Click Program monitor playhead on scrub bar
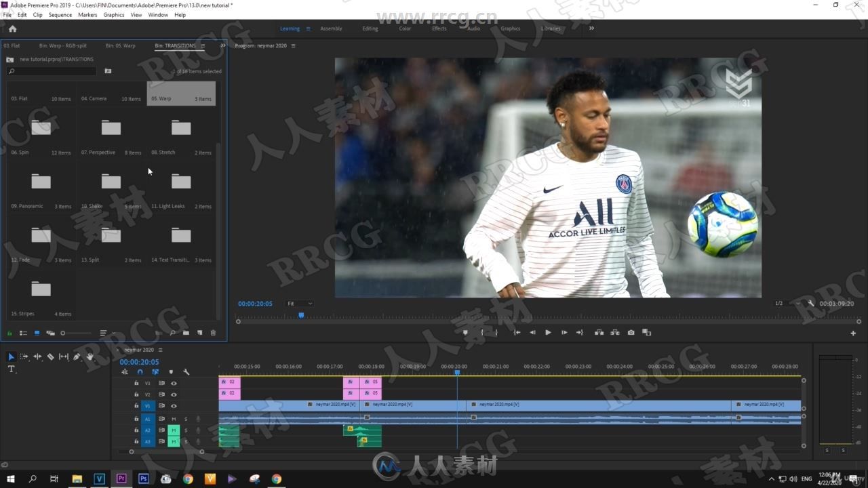 (301, 315)
